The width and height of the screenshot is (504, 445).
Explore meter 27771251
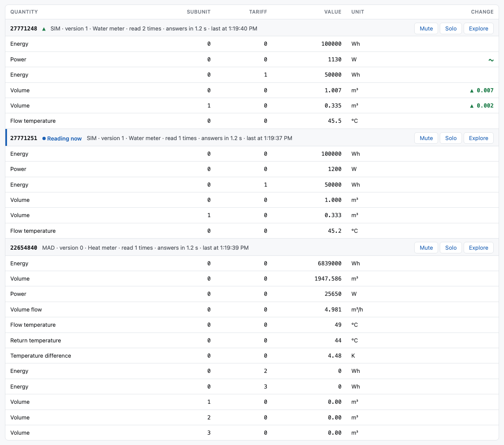[478, 138]
